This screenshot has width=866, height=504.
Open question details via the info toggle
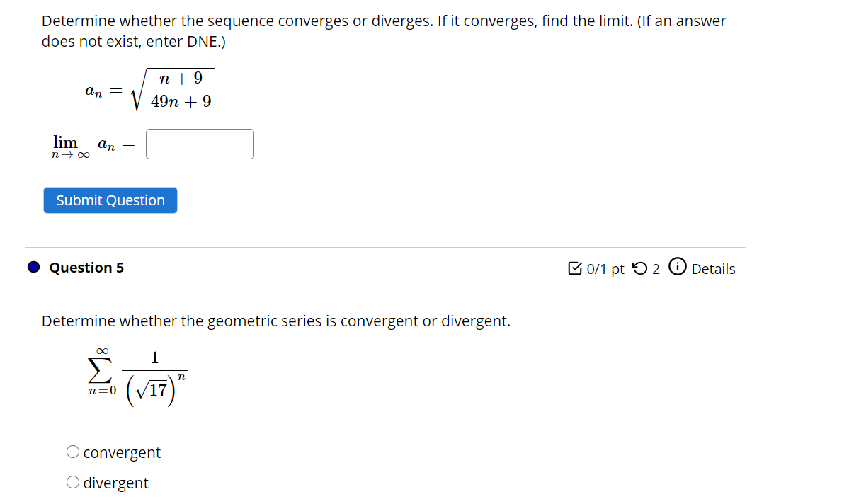(677, 268)
